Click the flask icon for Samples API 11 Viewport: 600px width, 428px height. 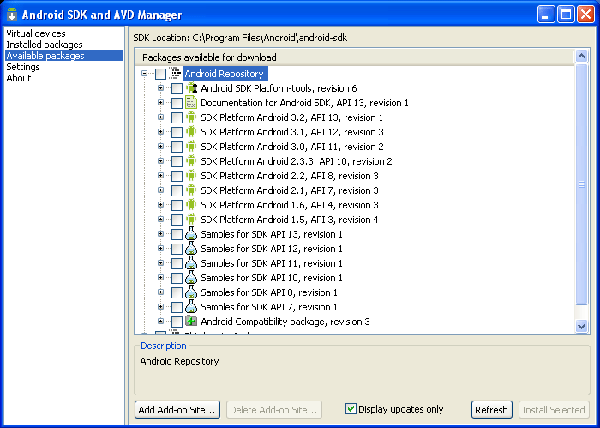pos(191,263)
